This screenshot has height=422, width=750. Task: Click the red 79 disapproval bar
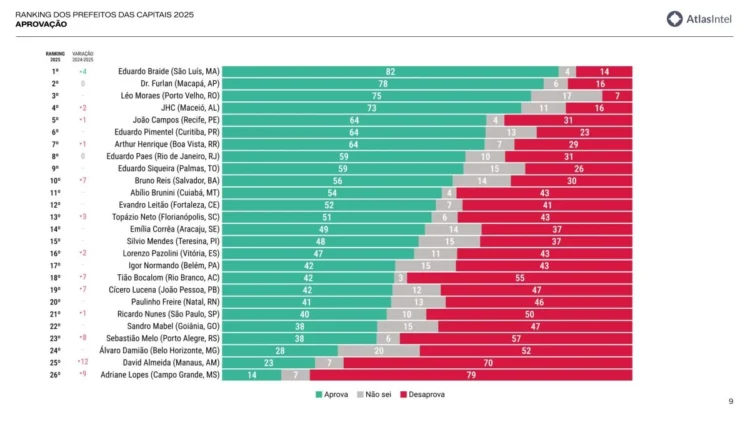(470, 374)
